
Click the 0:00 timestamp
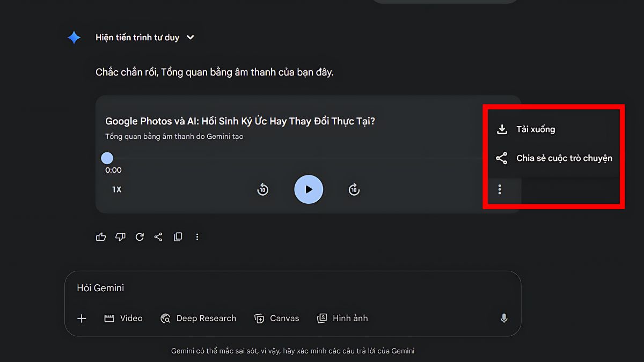pyautogui.click(x=113, y=170)
